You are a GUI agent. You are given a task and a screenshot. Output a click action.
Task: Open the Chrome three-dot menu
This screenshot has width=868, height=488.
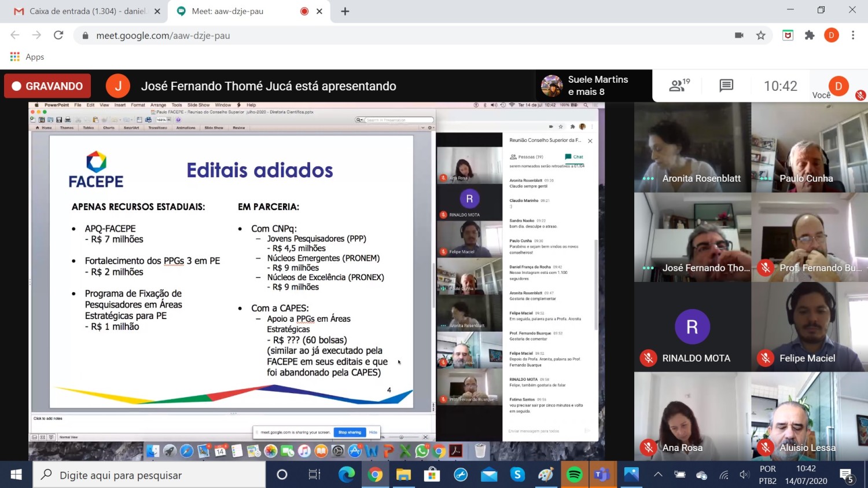tap(852, 35)
